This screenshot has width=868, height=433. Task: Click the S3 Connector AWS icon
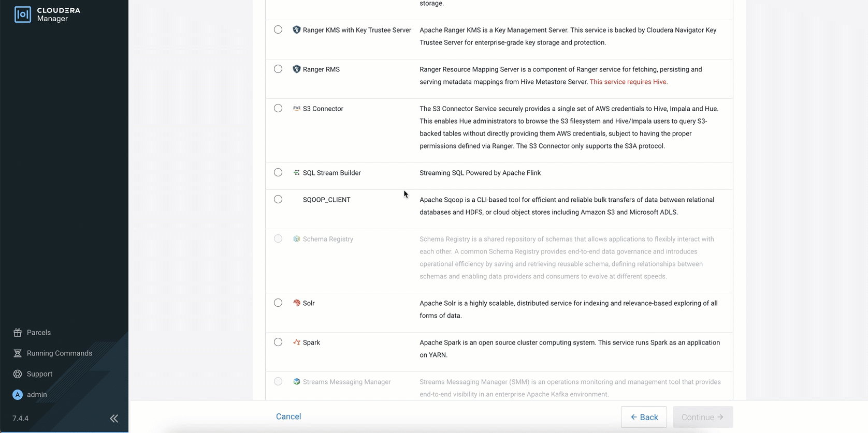296,108
